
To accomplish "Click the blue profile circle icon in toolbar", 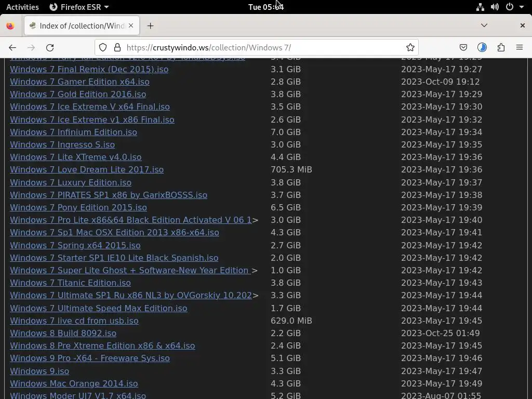I will tap(482, 47).
